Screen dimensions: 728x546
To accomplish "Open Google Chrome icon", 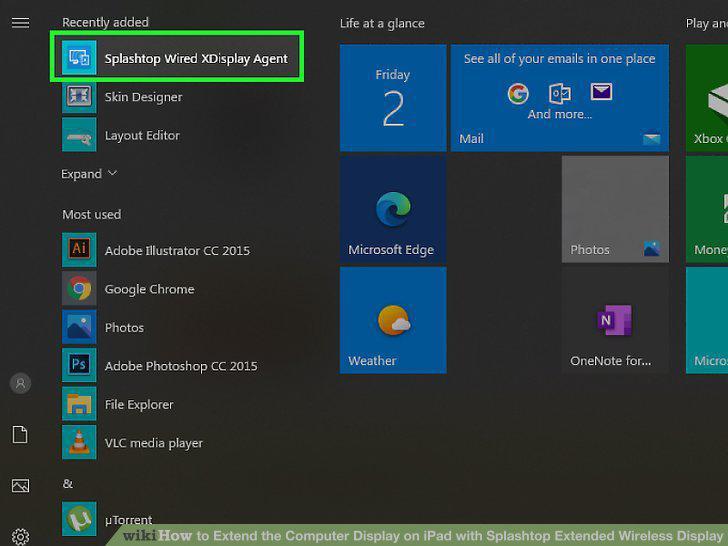I will pos(79,288).
